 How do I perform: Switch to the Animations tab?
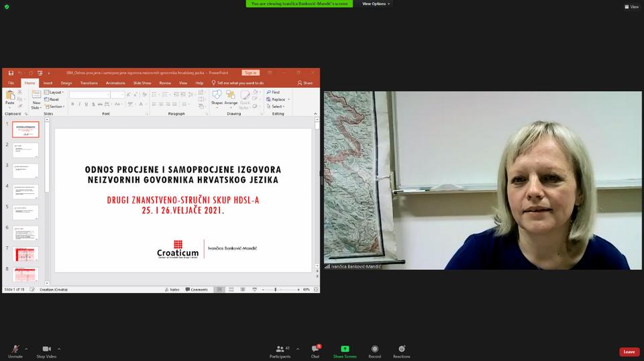115,83
